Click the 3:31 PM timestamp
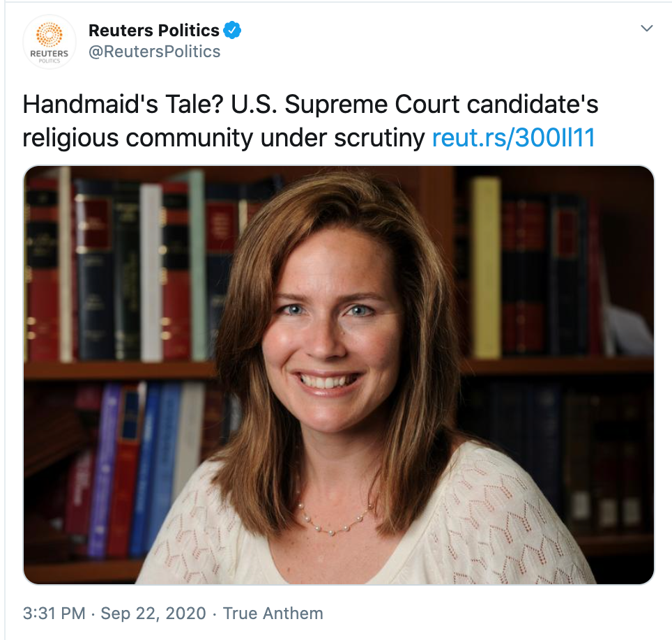Screen dimensions: 672x640 pyautogui.click(x=54, y=614)
